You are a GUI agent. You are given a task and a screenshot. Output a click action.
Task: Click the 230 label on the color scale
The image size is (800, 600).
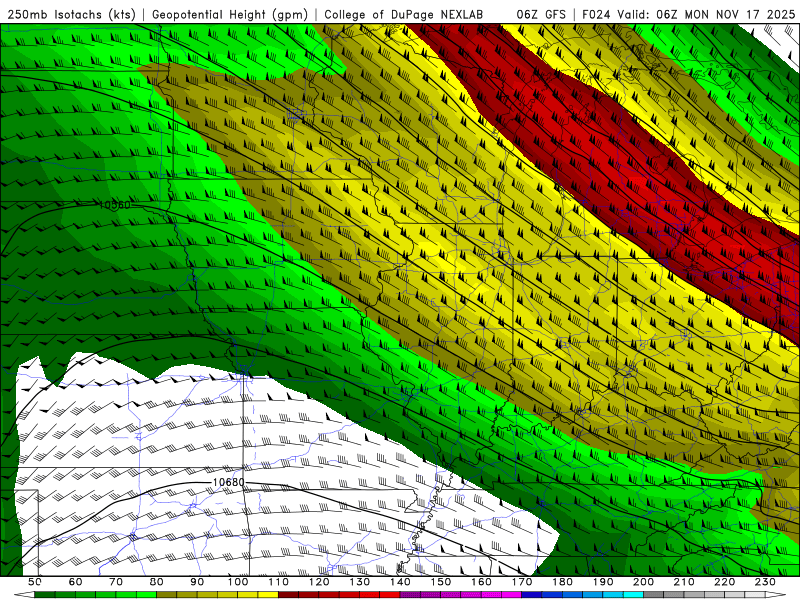point(765,582)
